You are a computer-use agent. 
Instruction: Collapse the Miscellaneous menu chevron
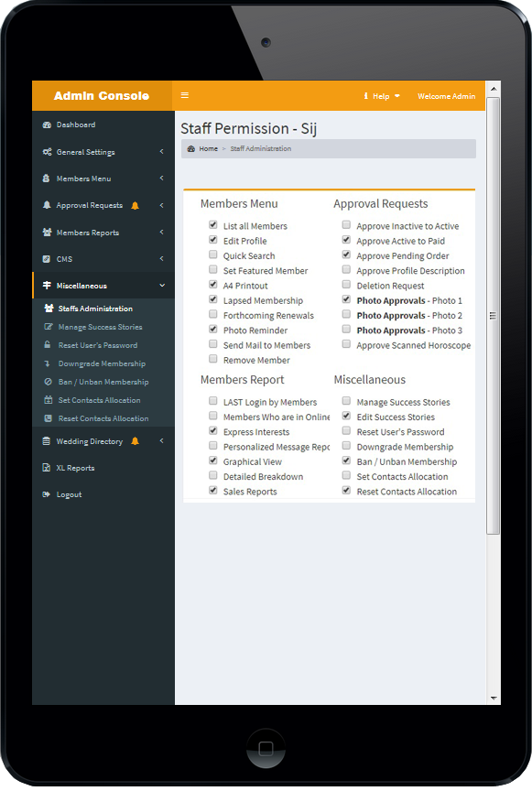tap(162, 285)
